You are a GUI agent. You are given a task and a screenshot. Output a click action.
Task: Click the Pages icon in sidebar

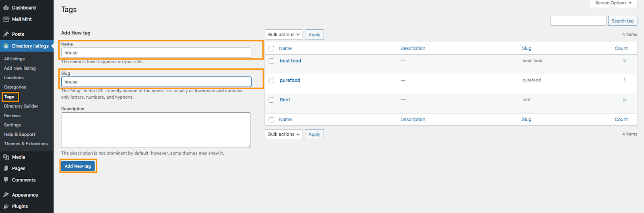[x=6, y=168]
